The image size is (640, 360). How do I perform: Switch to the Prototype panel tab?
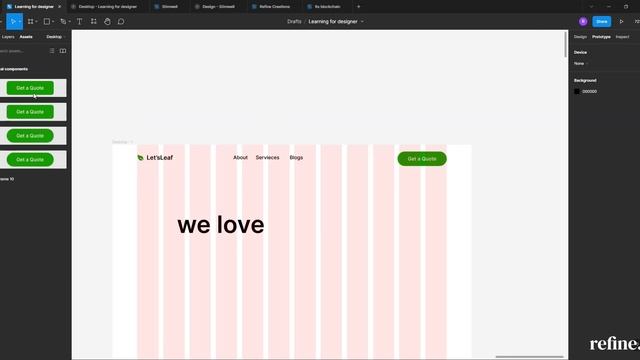point(601,37)
